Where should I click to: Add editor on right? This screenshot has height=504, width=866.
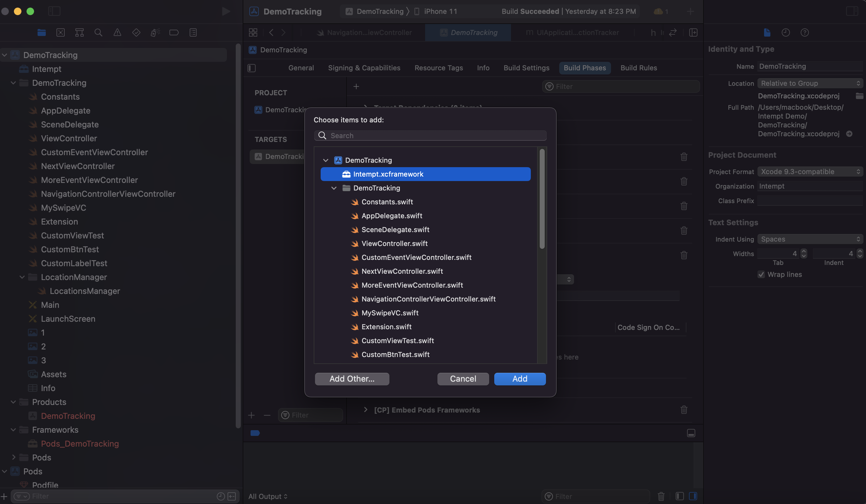click(693, 32)
